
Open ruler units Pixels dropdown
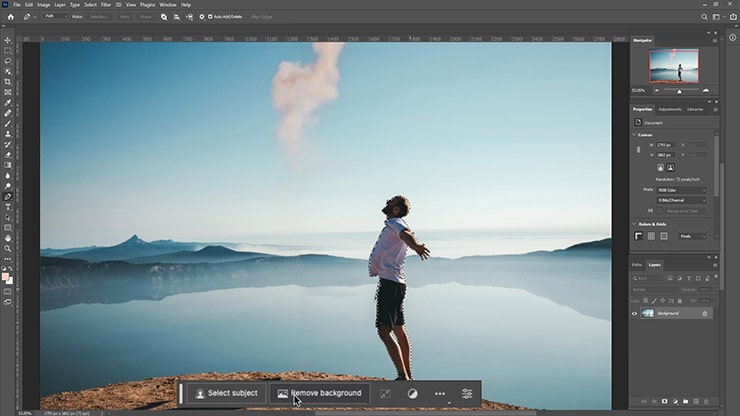click(x=692, y=236)
